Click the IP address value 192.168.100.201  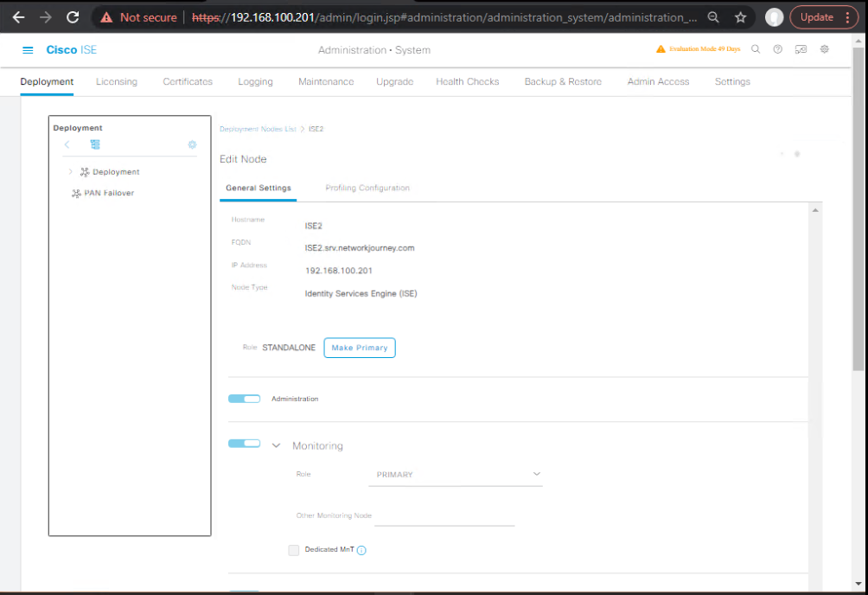tap(339, 271)
